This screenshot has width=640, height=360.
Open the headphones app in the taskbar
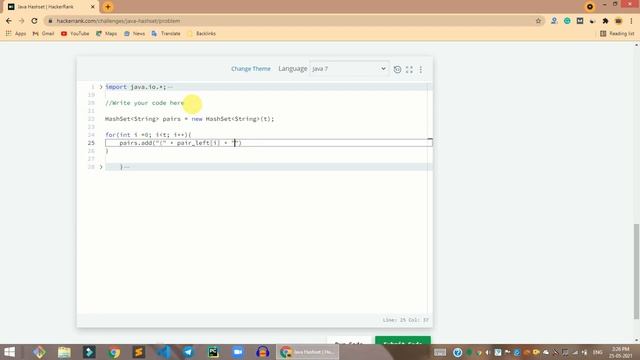click(x=262, y=352)
